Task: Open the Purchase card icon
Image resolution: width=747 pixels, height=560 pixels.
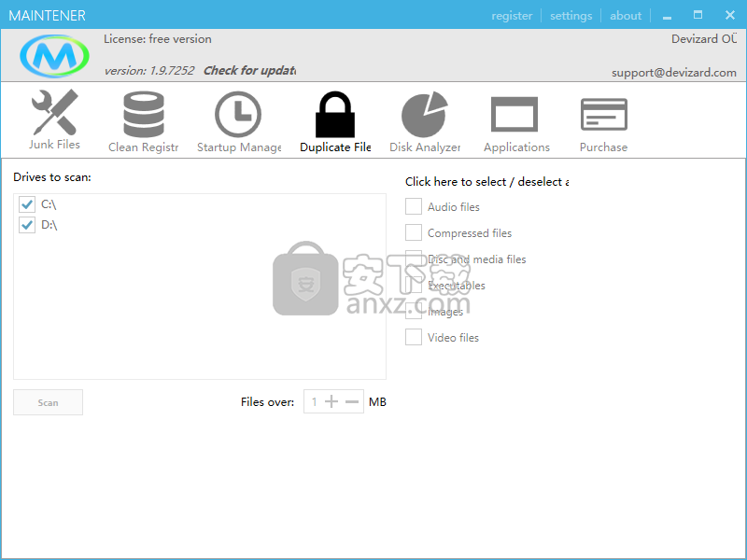Action: tap(603, 114)
